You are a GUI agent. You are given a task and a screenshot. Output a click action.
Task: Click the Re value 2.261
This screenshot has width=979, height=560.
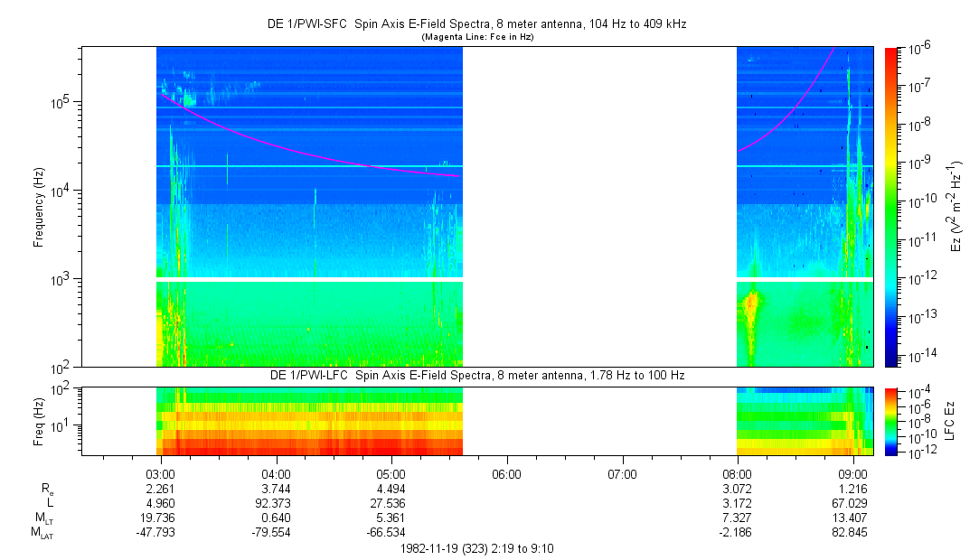pos(161,489)
